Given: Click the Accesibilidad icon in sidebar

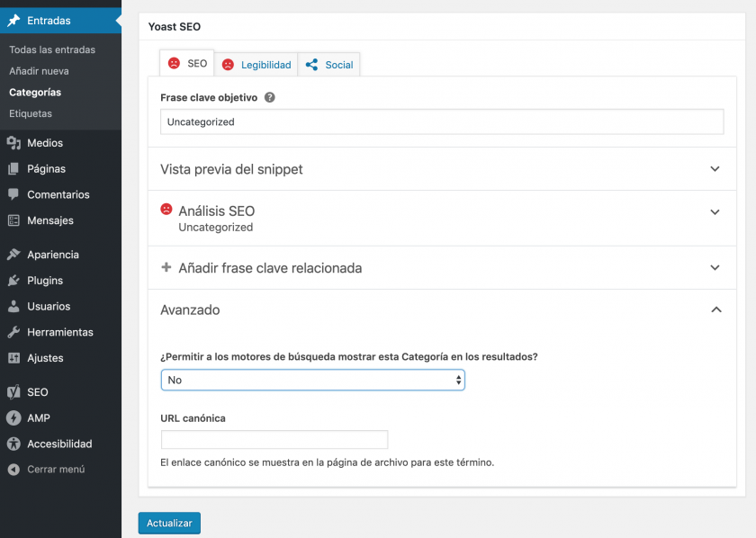Looking at the screenshot, I should click(13, 444).
